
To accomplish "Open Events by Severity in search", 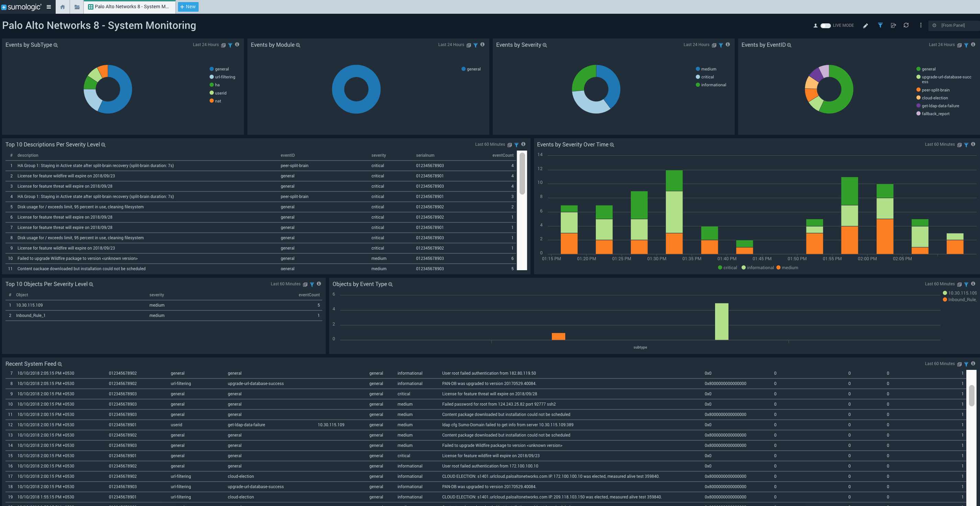I will point(545,45).
